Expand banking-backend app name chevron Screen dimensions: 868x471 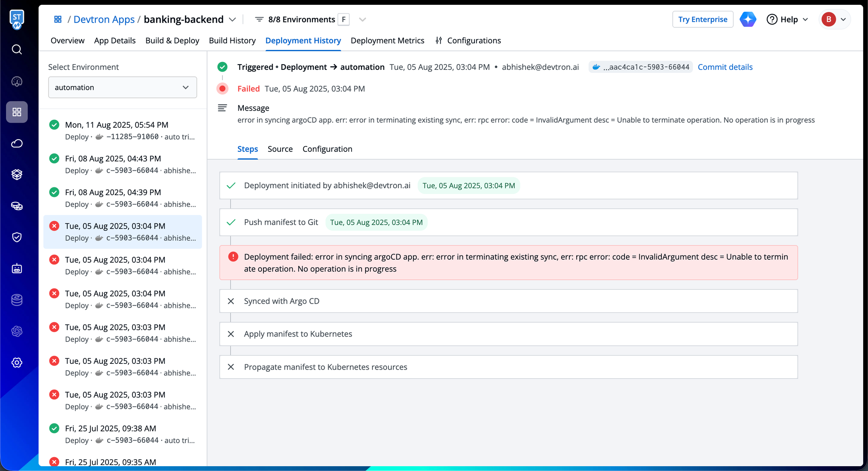[x=233, y=20]
